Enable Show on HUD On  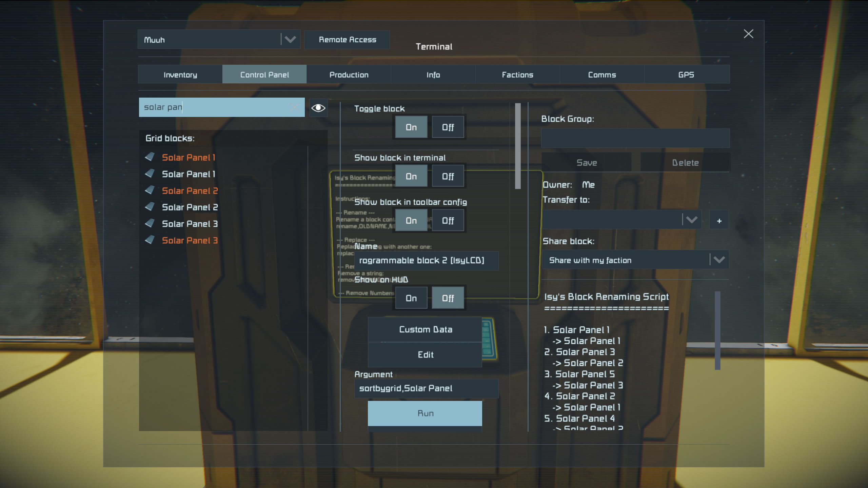(x=411, y=298)
